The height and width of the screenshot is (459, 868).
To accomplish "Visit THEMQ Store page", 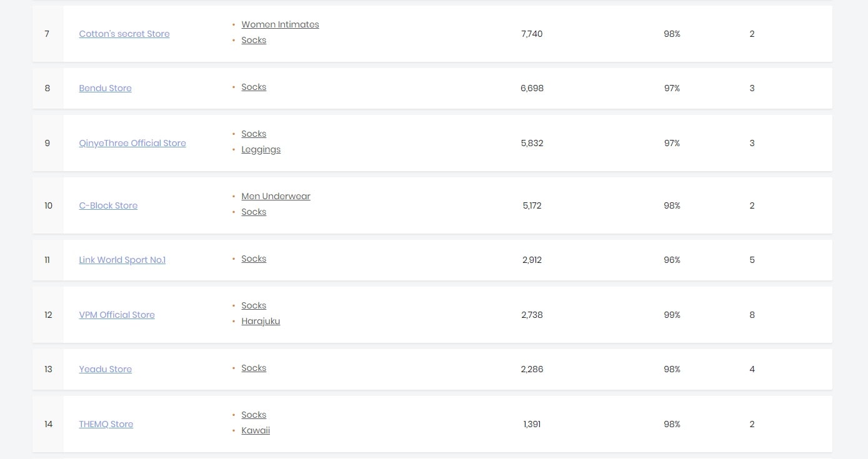I will (x=106, y=424).
